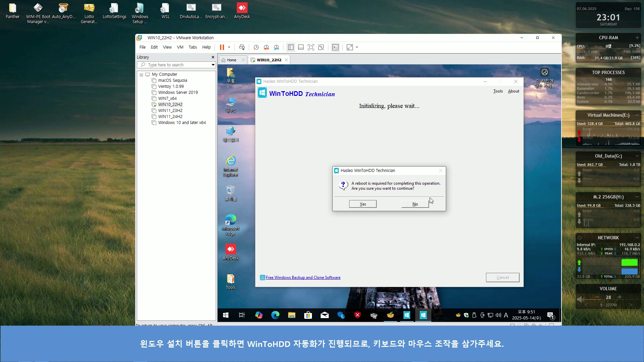
Task: Toggle the library sidebar view icon
Action: tap(291, 47)
